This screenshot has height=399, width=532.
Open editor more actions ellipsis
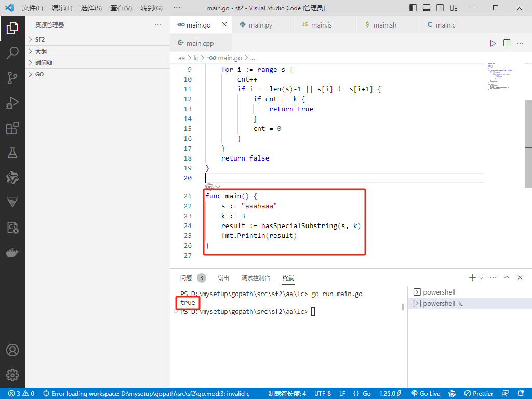[x=520, y=43]
